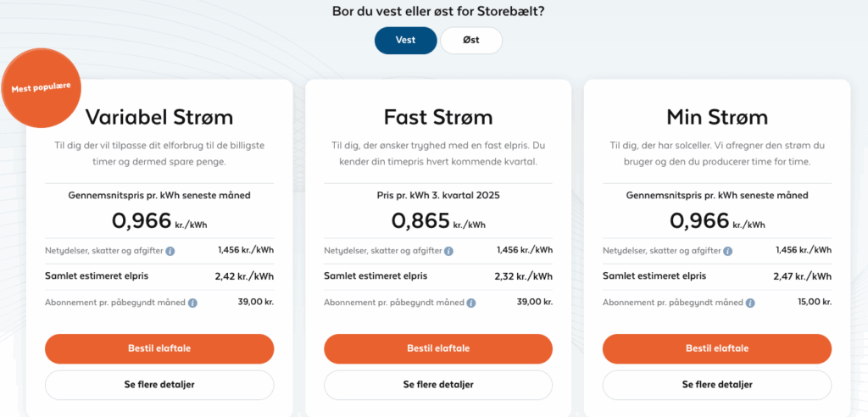Viewport: 868px width, 417px height.
Task: Switch region to Øst
Action: point(471,41)
